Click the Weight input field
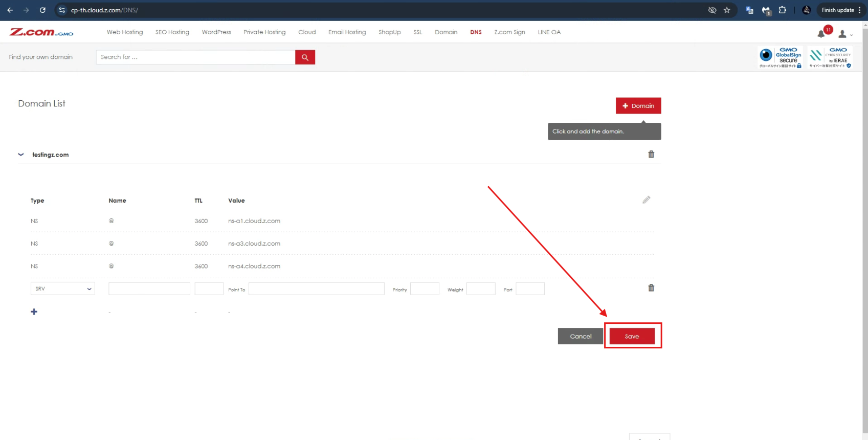The width and height of the screenshot is (868, 440). 481,289
